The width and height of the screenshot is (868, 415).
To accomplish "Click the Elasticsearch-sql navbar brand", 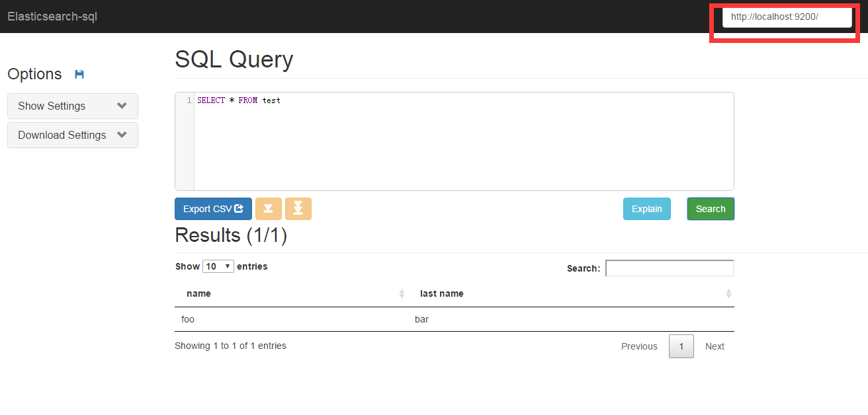I will pyautogui.click(x=52, y=17).
